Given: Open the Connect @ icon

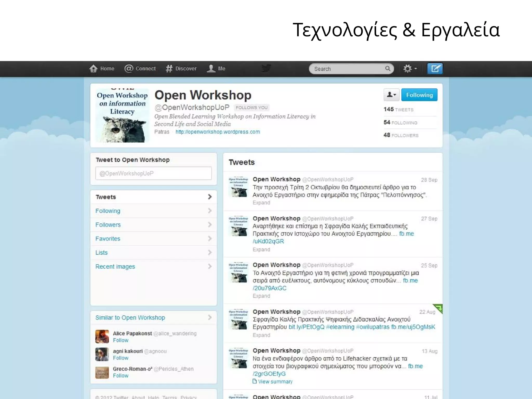Looking at the screenshot, I should [129, 69].
